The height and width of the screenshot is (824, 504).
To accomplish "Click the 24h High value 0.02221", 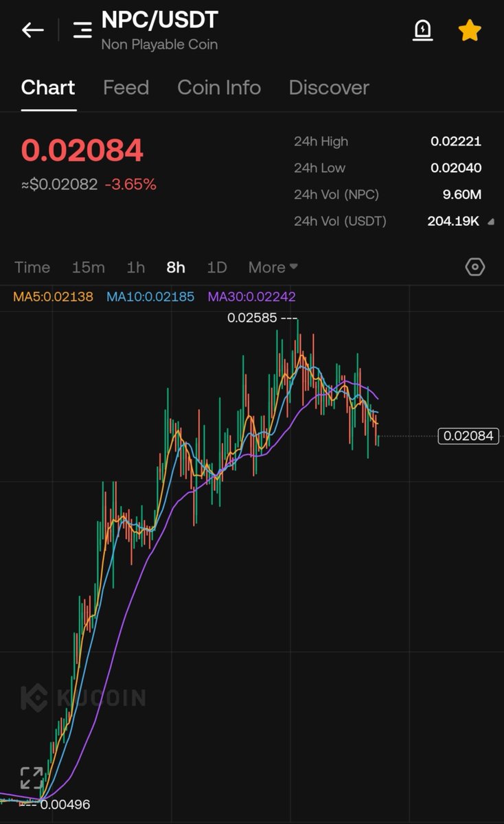I will 456,141.
